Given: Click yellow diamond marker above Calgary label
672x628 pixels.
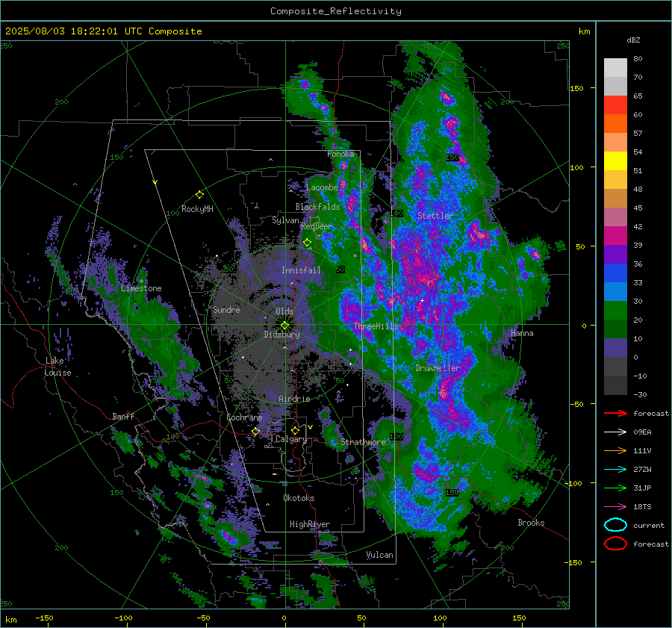Looking at the screenshot, I should pyautogui.click(x=295, y=430).
